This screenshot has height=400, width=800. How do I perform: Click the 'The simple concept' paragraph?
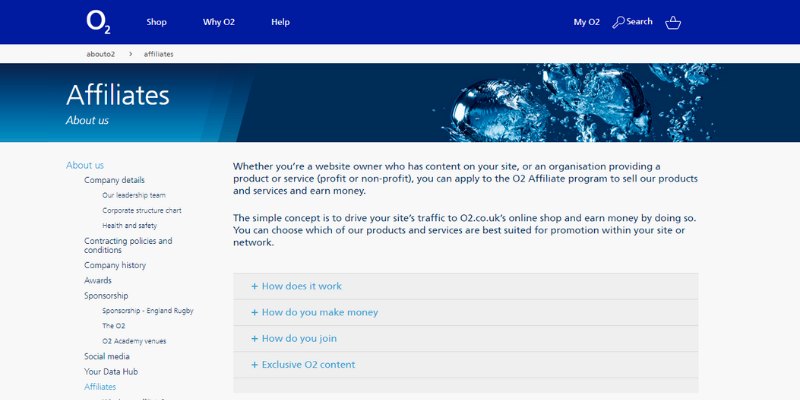coord(465,231)
